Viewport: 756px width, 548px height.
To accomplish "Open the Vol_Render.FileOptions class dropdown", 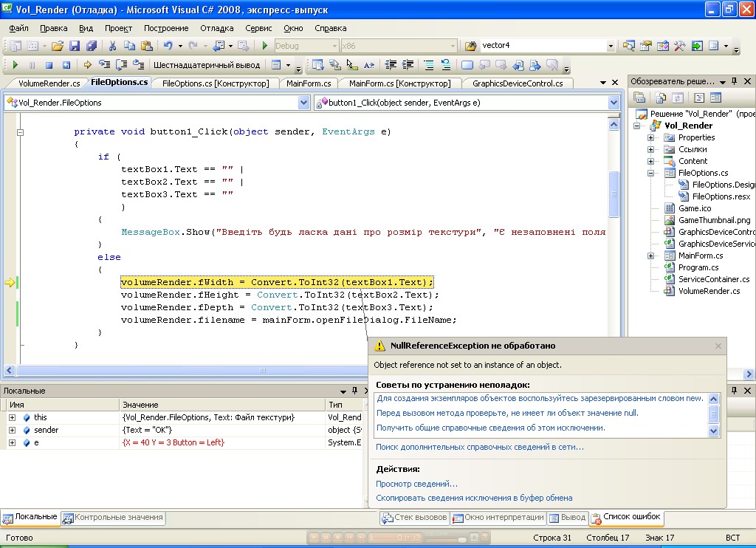I will pyautogui.click(x=303, y=103).
